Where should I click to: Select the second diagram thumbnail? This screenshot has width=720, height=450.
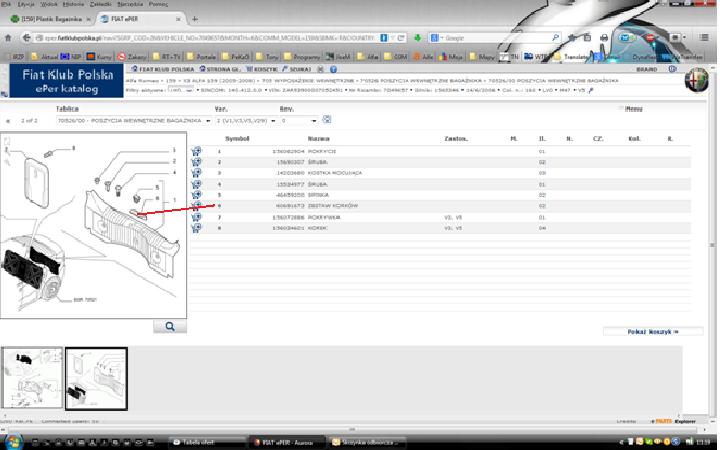tap(96, 378)
